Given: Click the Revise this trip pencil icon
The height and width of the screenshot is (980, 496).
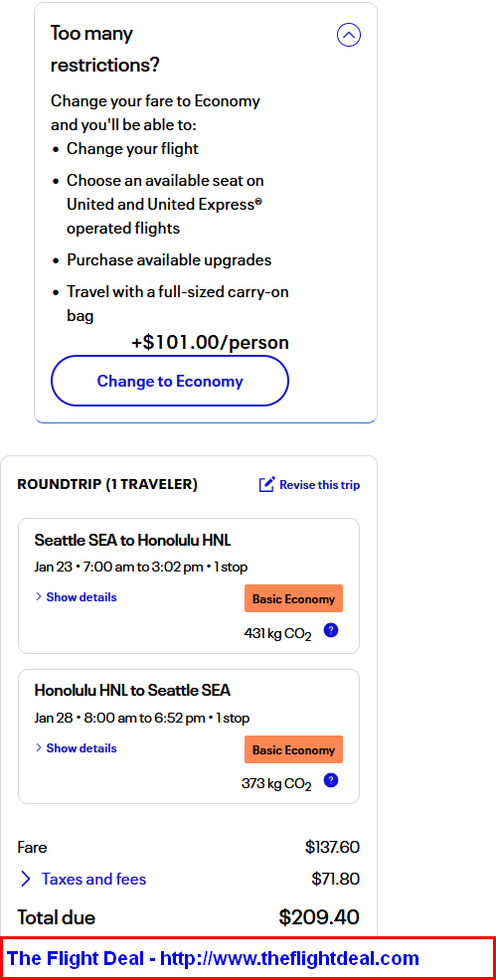Looking at the screenshot, I should tap(266, 484).
